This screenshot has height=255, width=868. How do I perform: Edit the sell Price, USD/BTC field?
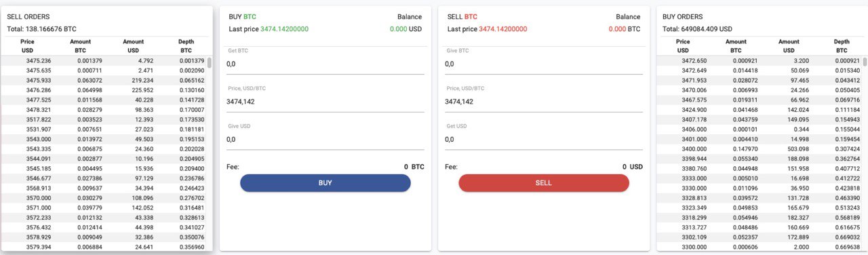[544, 102]
